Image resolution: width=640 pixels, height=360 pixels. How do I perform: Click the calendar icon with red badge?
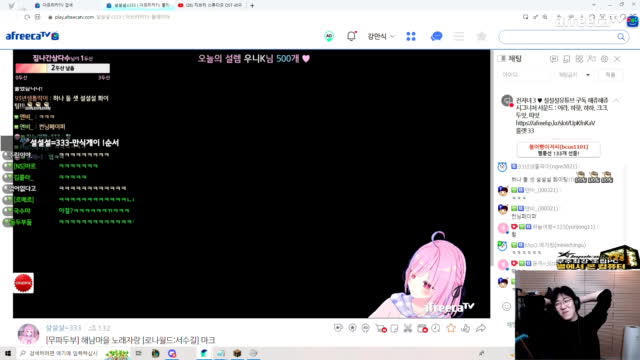point(422,328)
